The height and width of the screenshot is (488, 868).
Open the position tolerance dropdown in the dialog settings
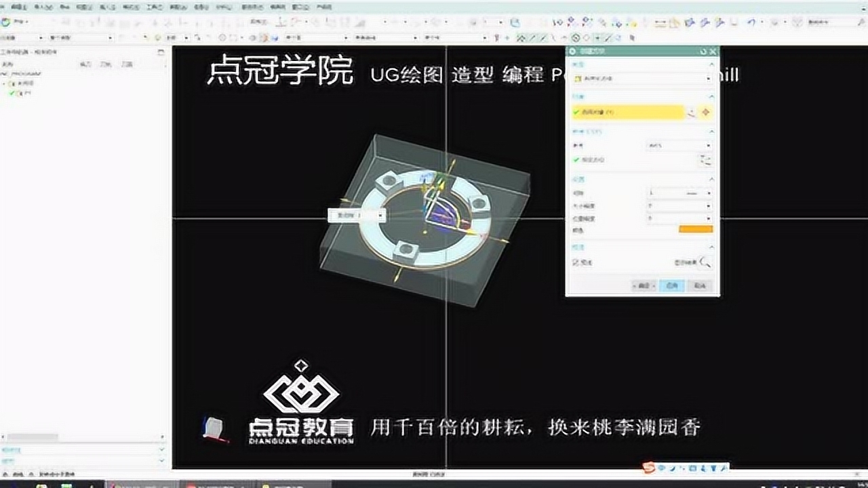(679, 218)
